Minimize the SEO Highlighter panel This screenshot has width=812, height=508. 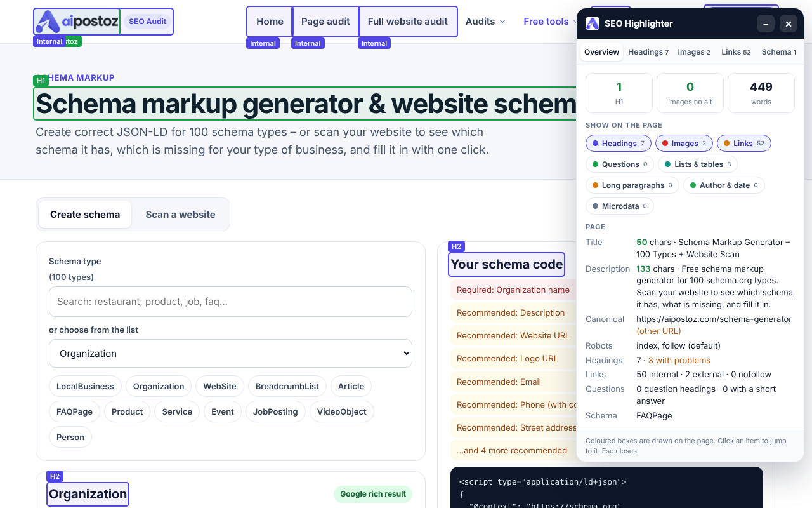(766, 24)
